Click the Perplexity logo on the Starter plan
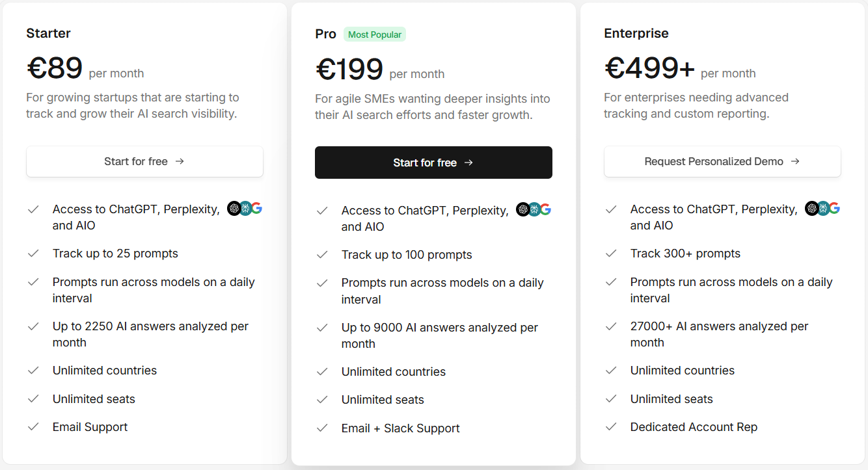This screenshot has height=470, width=868. (x=245, y=208)
